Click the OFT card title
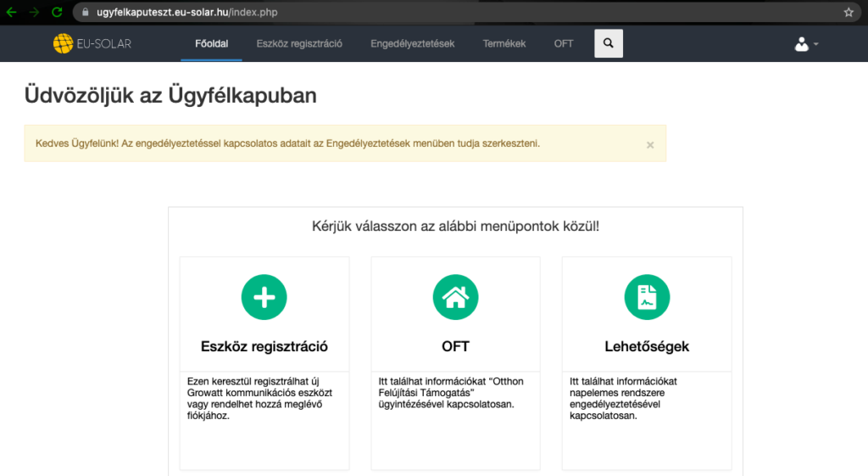Viewport: 868px width, 476px height. [x=455, y=346]
